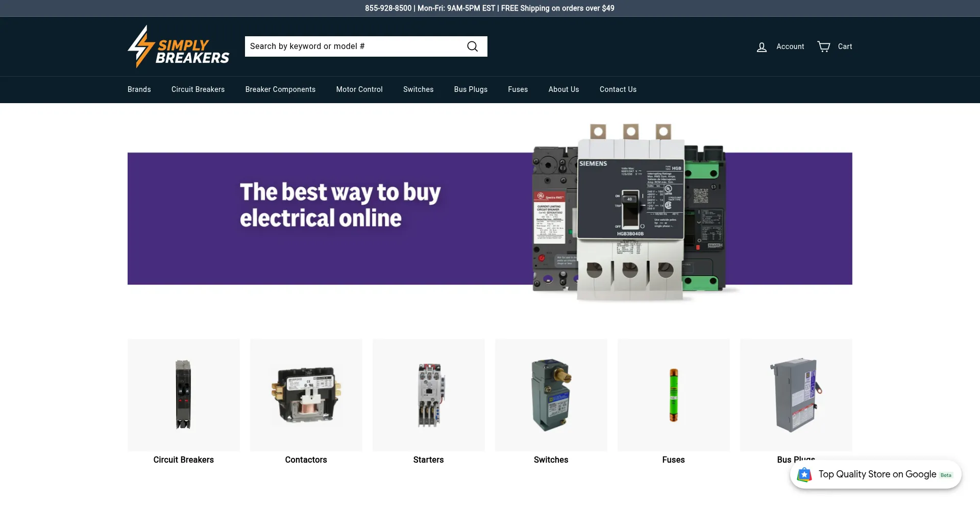This screenshot has height=507, width=980.
Task: Open the Contact Us page
Action: pos(618,89)
